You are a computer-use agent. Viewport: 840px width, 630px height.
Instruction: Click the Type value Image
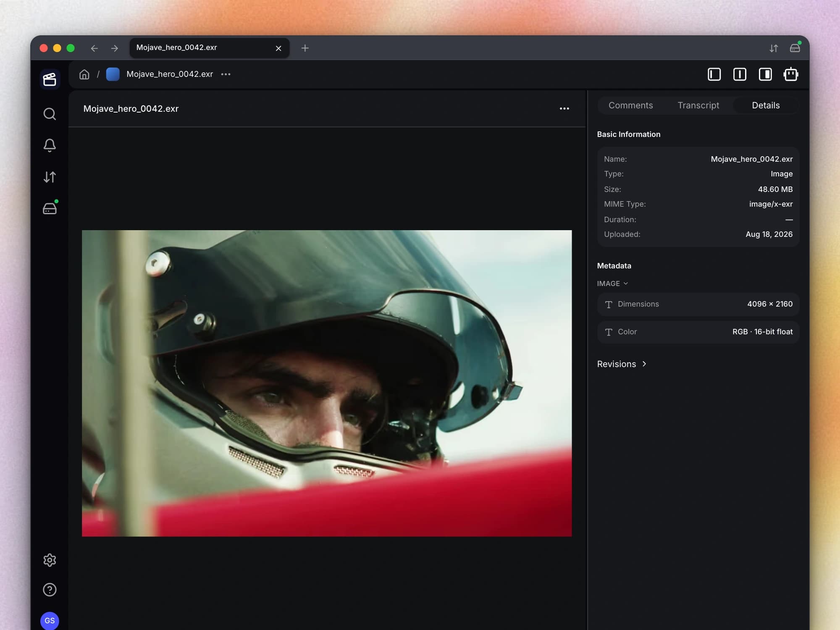click(x=781, y=174)
